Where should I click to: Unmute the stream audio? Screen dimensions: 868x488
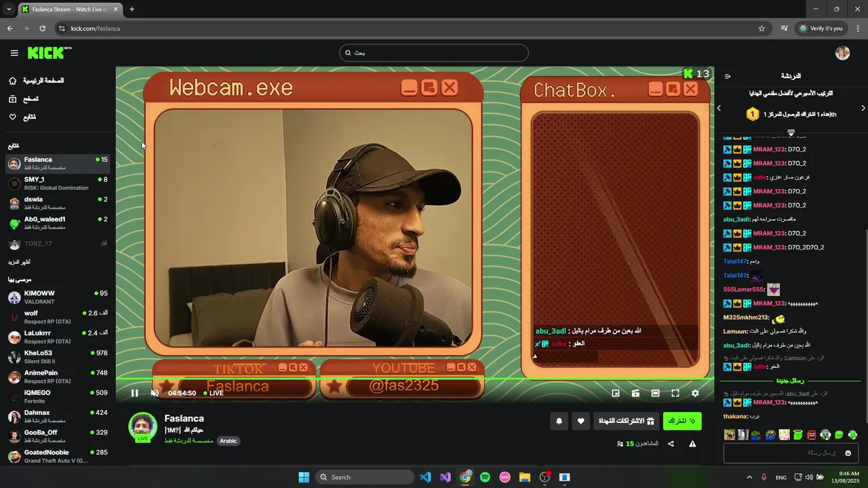[155, 393]
